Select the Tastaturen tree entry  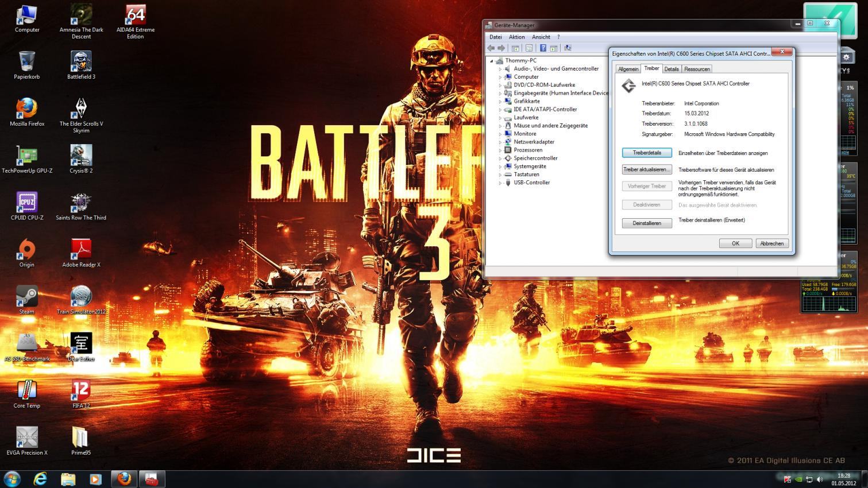point(526,175)
